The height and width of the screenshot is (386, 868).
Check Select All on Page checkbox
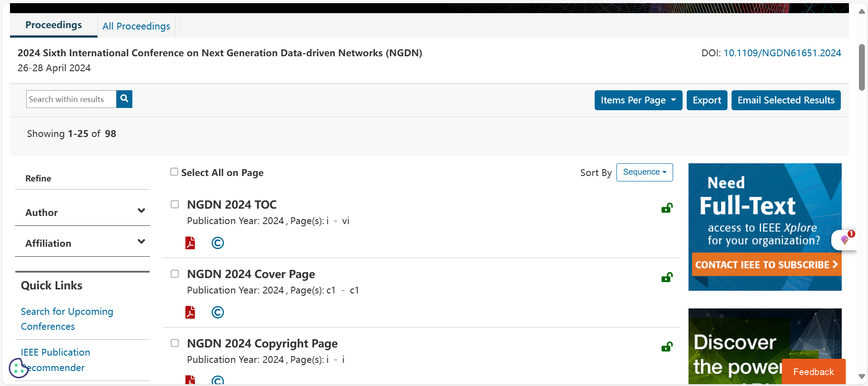point(174,172)
